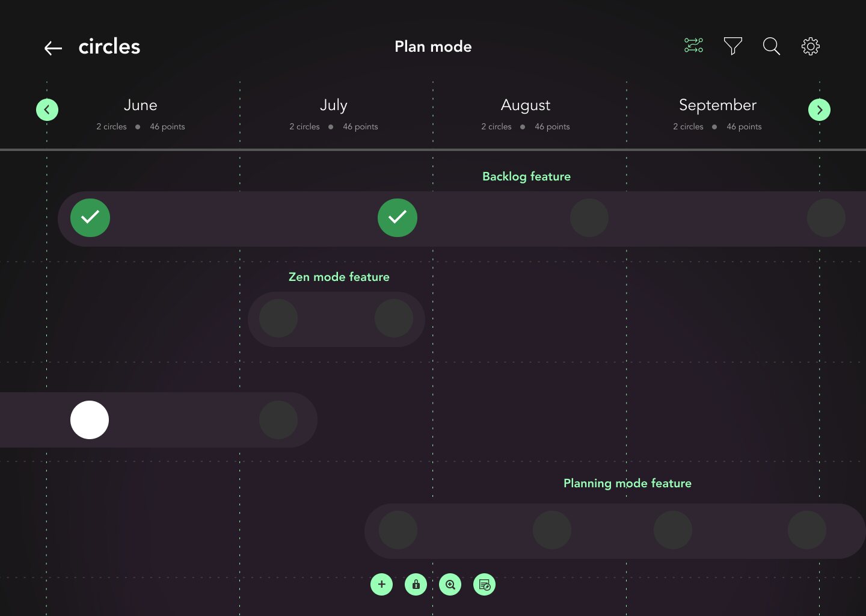Select the gray circle in the unlabeled bar
866x616 pixels.
[278, 420]
